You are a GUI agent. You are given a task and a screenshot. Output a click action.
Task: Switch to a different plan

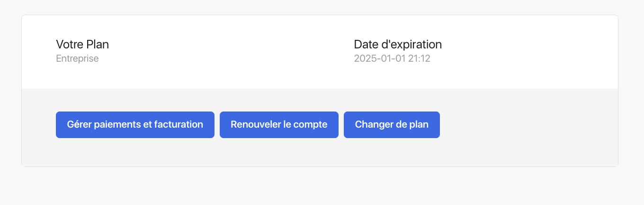point(392,125)
